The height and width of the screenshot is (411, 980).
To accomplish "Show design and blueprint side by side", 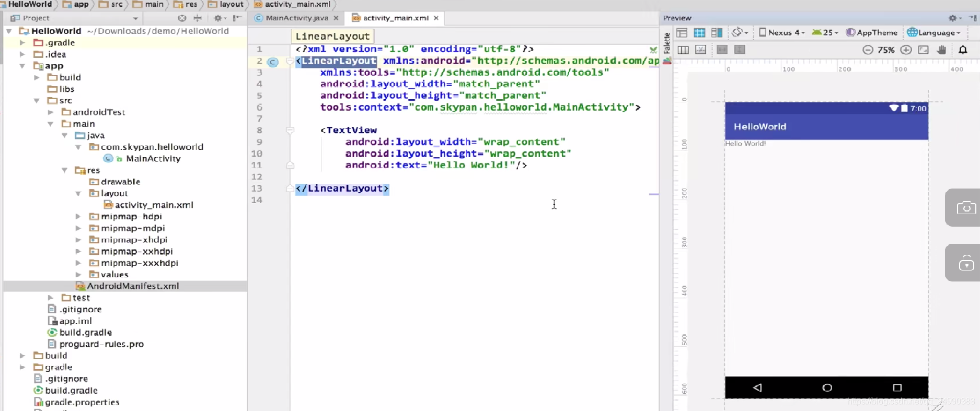I will click(x=717, y=33).
